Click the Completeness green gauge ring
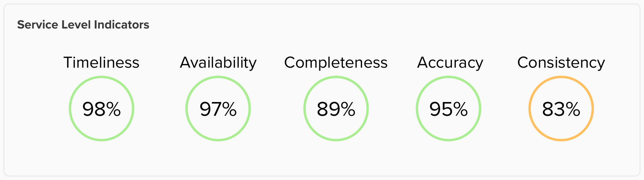The width and height of the screenshot is (644, 180). 336,78
